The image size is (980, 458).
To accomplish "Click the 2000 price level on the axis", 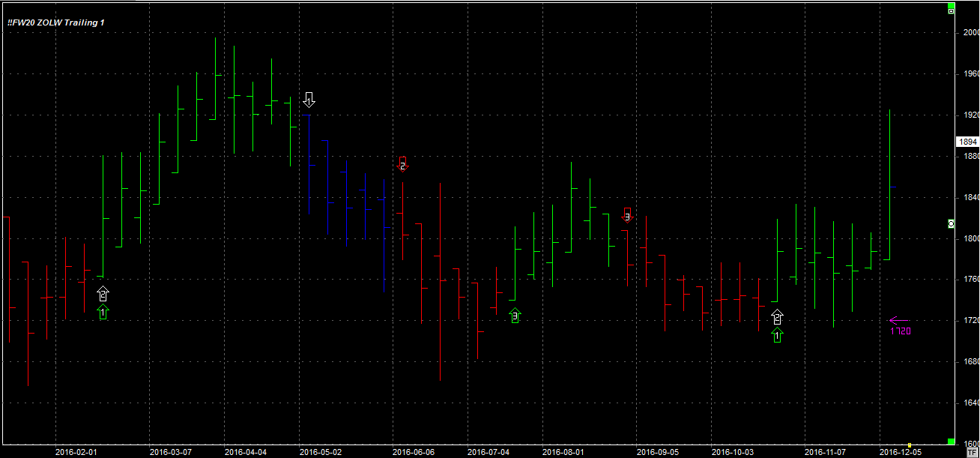I will pyautogui.click(x=970, y=33).
